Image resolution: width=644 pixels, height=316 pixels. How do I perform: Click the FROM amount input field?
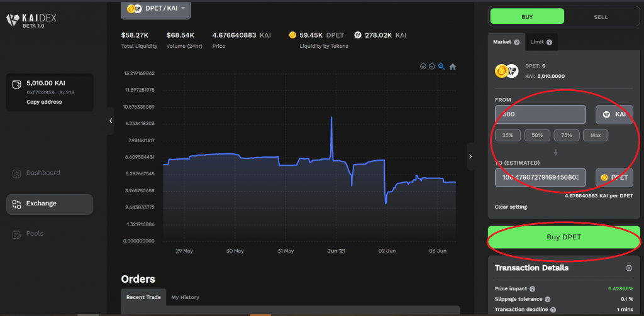click(x=541, y=114)
